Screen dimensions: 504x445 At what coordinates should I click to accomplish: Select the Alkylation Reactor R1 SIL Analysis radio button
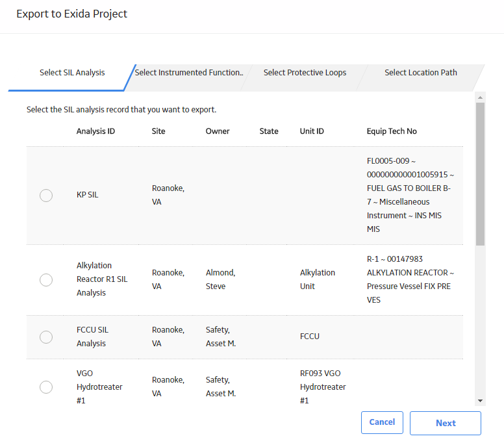tap(46, 280)
